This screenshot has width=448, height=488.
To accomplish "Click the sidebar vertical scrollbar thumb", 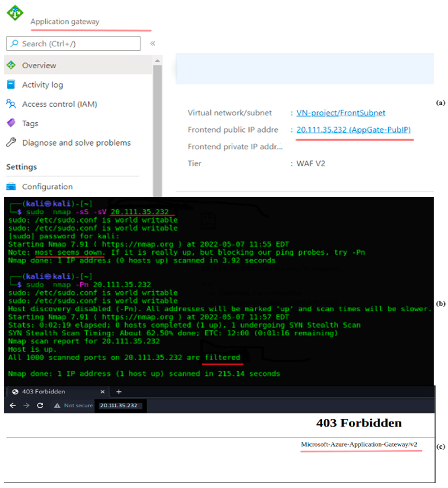I will click(x=157, y=131).
